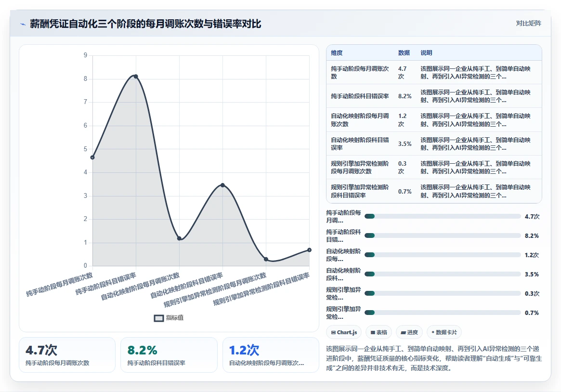Screen dimensions: 561x392
Task: Open the 1.2次 data card
Action: click(x=271, y=355)
